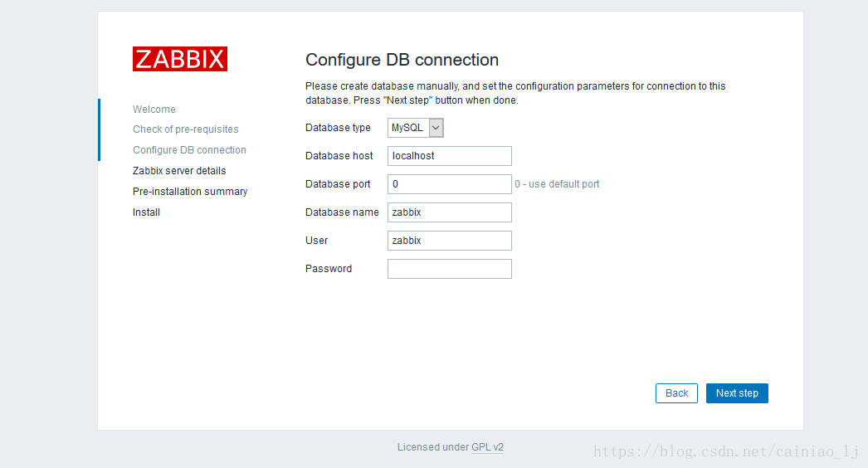Click the Database type label
868x468 pixels.
coord(338,128)
